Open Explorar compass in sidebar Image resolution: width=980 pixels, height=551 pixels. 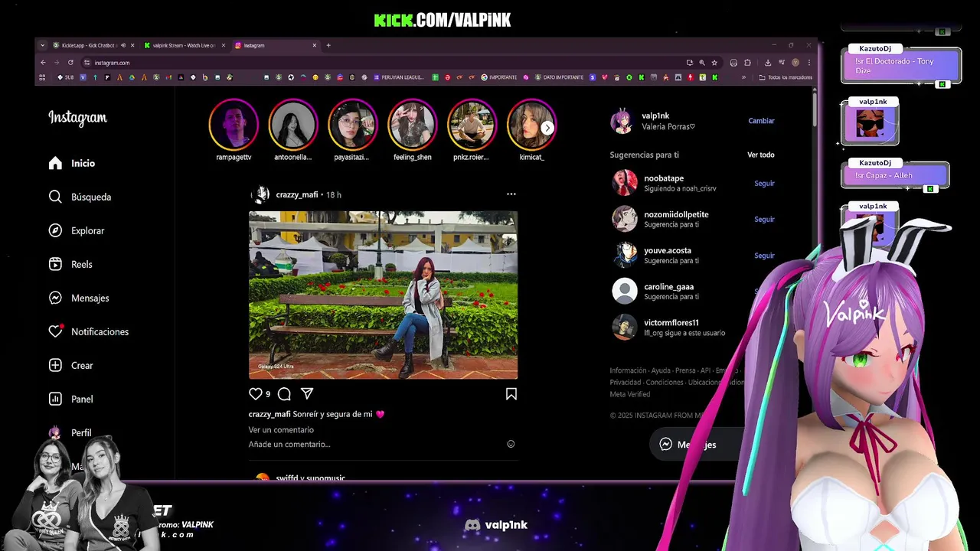click(77, 230)
